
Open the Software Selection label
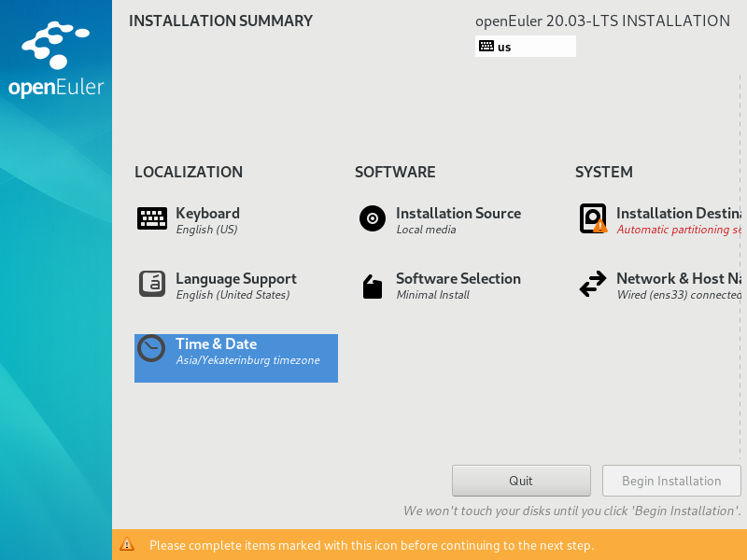pyautogui.click(x=458, y=278)
